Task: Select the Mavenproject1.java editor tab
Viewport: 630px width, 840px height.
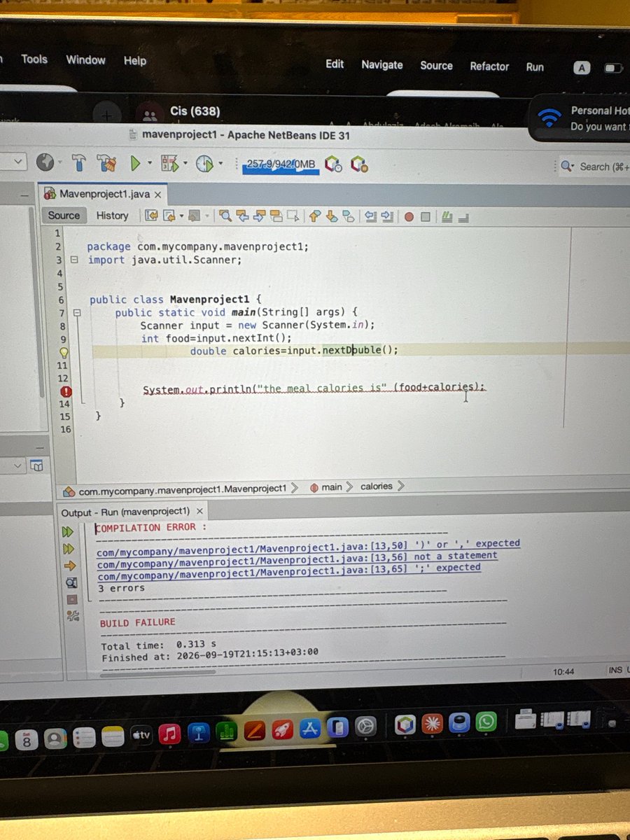Action: (x=104, y=194)
